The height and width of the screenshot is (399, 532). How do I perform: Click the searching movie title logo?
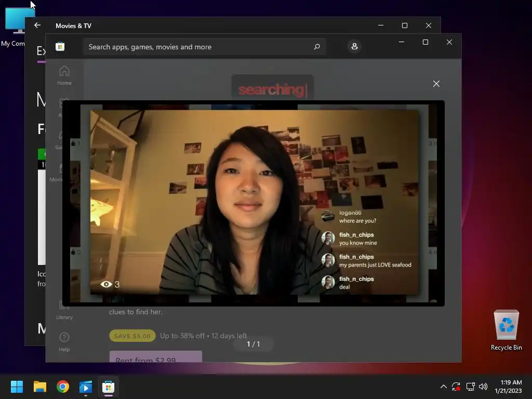click(x=272, y=89)
